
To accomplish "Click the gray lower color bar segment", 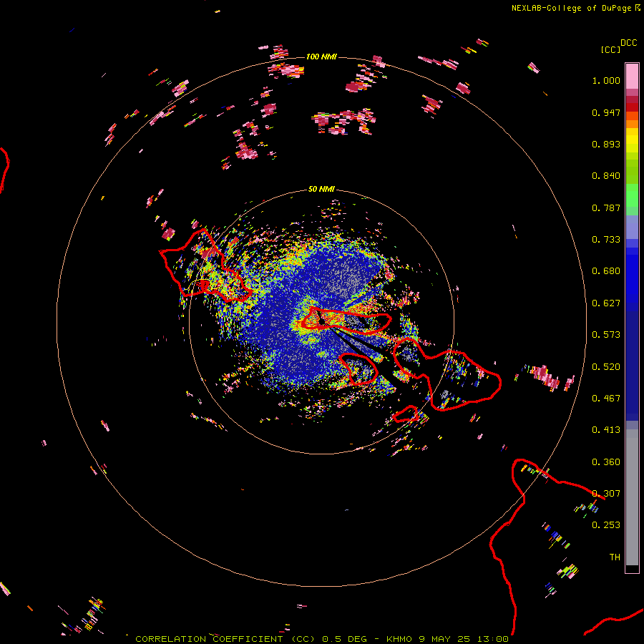I will point(632,497).
